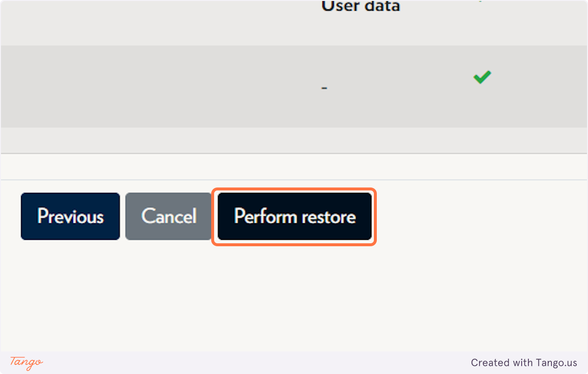The image size is (588, 374).
Task: Open the Tango logo in footer
Action: (x=26, y=362)
